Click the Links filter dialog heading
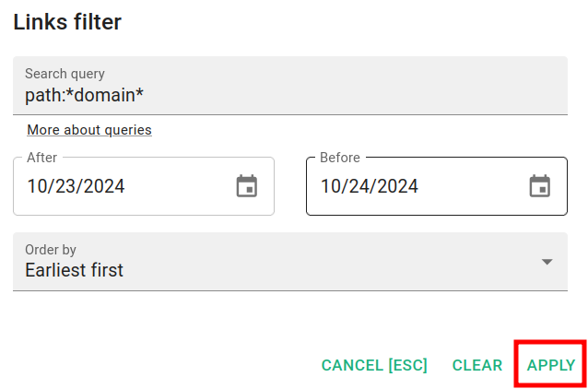This screenshot has width=588, height=389. point(67,22)
